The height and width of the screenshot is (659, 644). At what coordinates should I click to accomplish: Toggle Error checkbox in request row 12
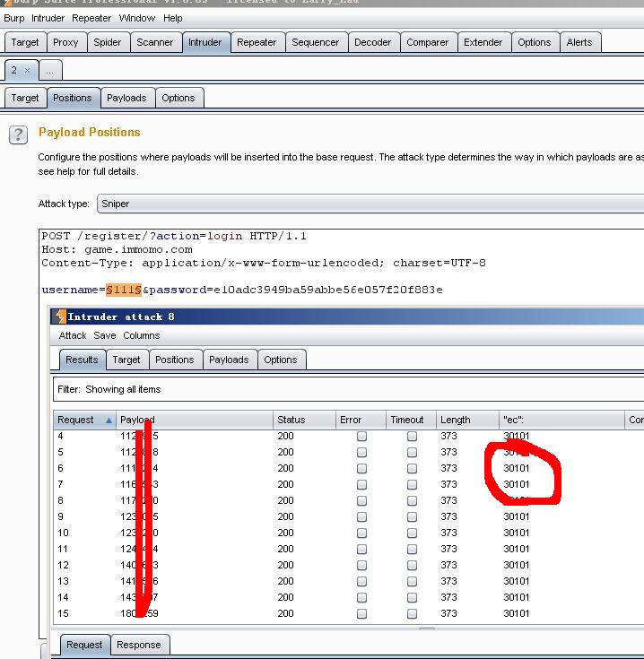pos(361,565)
